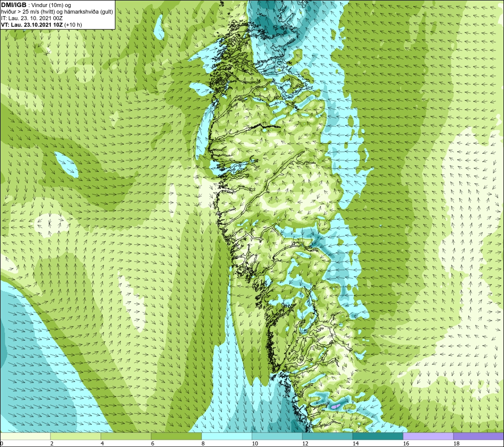Select the 8–10 m/s light cyan legend swatch

coord(227,436)
